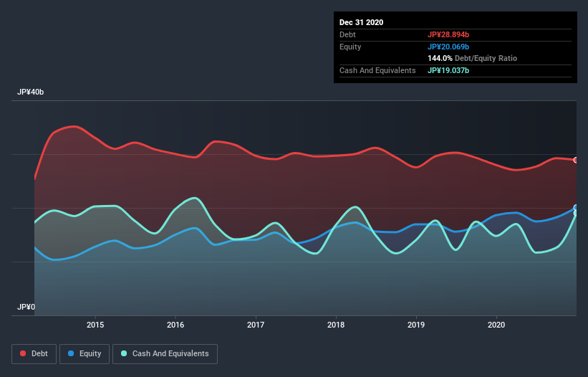Click the 2020 x-axis label
Image resolution: width=588 pixels, height=377 pixels.
coord(496,325)
